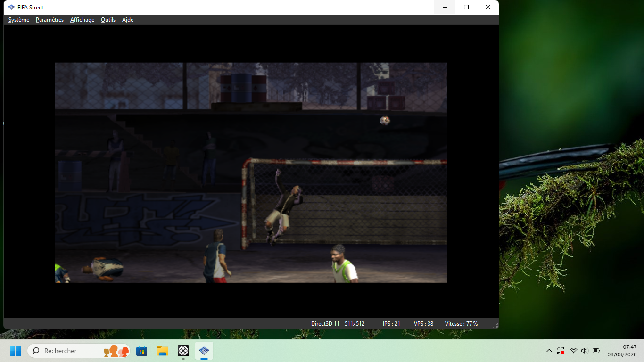Expand the Affichage menu
The image size is (644, 362).
(x=82, y=20)
